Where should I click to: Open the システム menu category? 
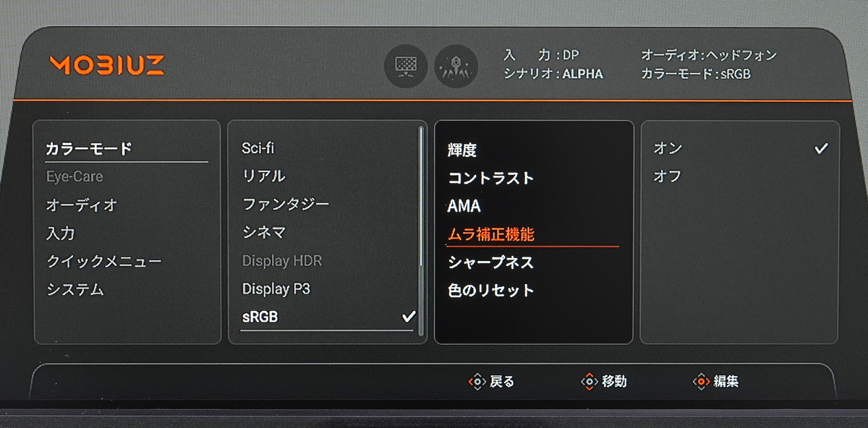tap(75, 290)
